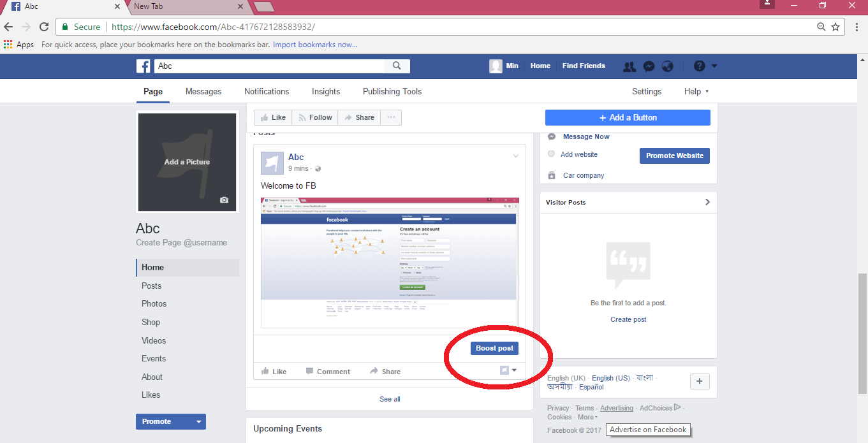Image resolution: width=868 pixels, height=443 pixels.
Task: Open the Apps shortcut in bookmarks bar
Action: (18, 45)
